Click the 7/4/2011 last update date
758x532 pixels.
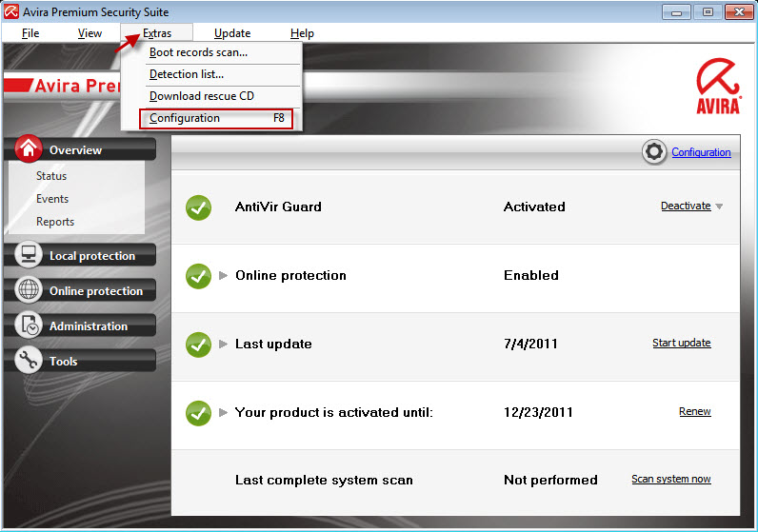click(530, 344)
